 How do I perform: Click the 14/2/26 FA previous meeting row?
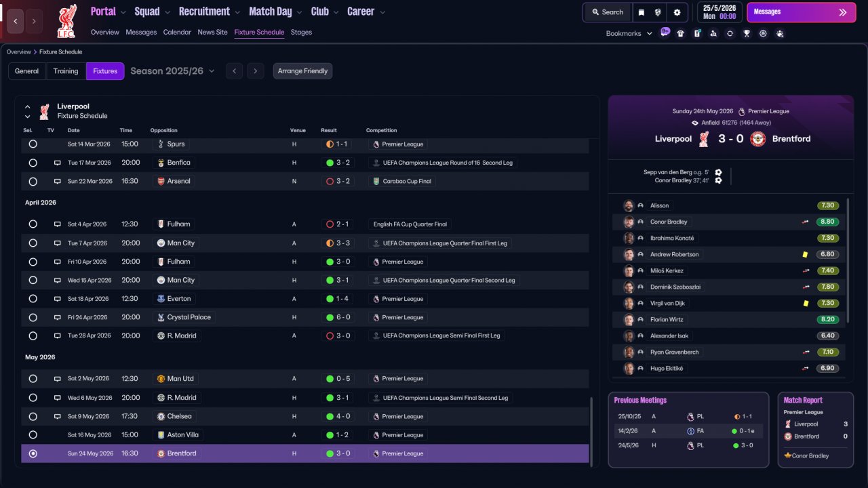(688, 431)
